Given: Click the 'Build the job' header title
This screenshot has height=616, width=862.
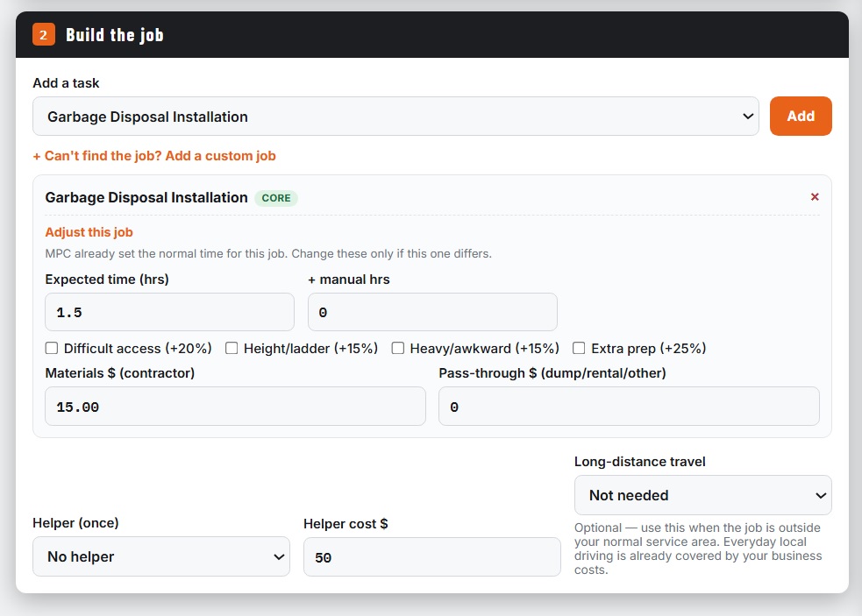Looking at the screenshot, I should click(x=114, y=35).
